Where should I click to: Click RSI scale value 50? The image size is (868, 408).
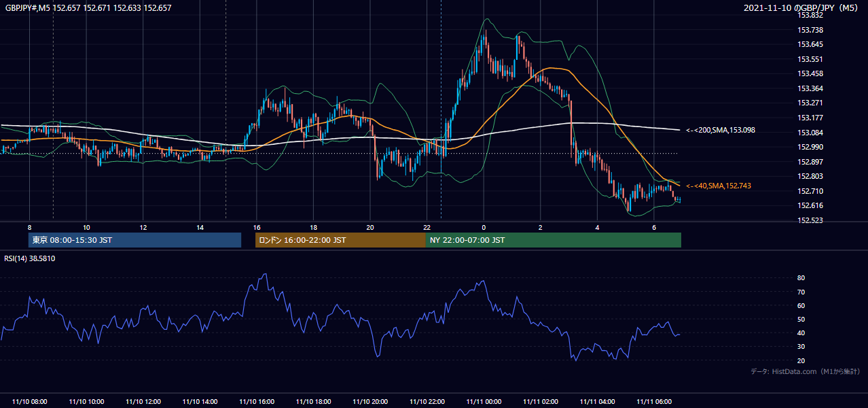[x=801, y=319]
